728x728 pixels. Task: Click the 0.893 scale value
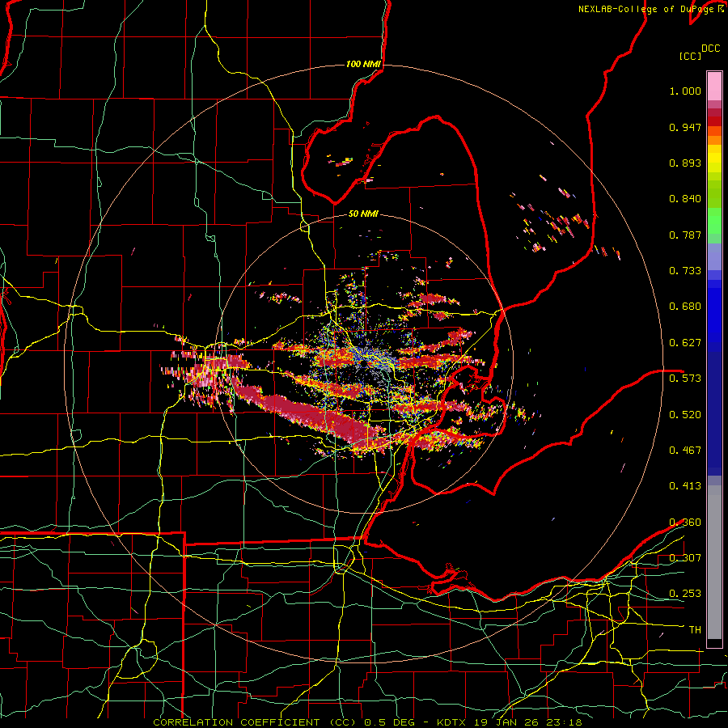(685, 163)
